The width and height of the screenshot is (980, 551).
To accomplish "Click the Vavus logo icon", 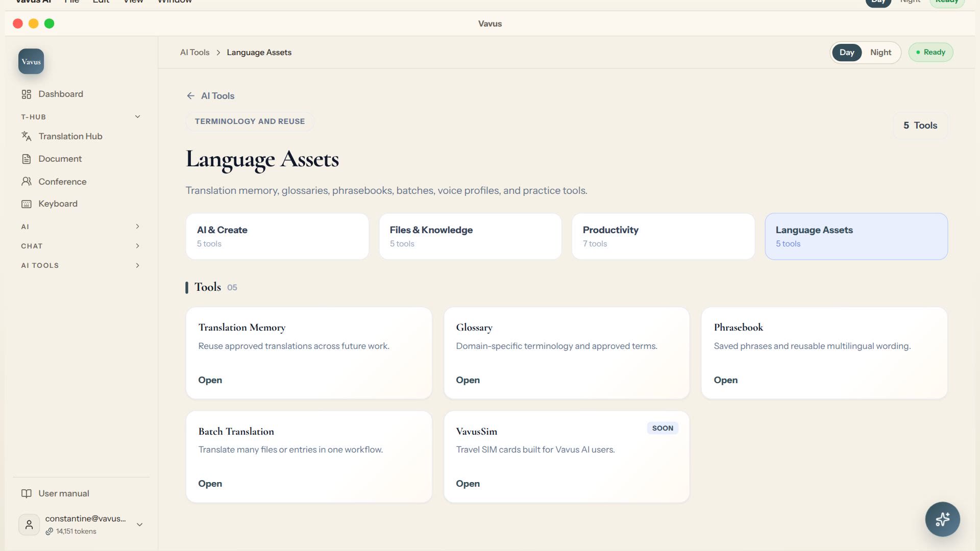I will (x=31, y=61).
